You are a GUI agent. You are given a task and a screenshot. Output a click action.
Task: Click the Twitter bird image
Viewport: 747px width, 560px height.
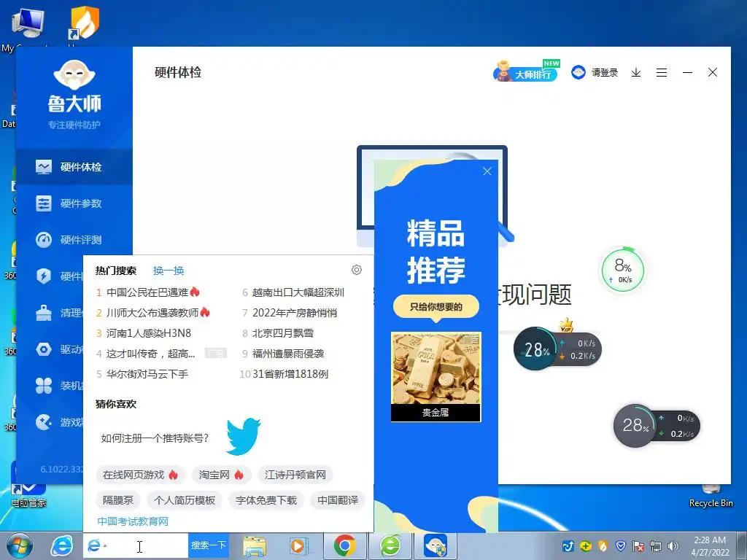(244, 436)
